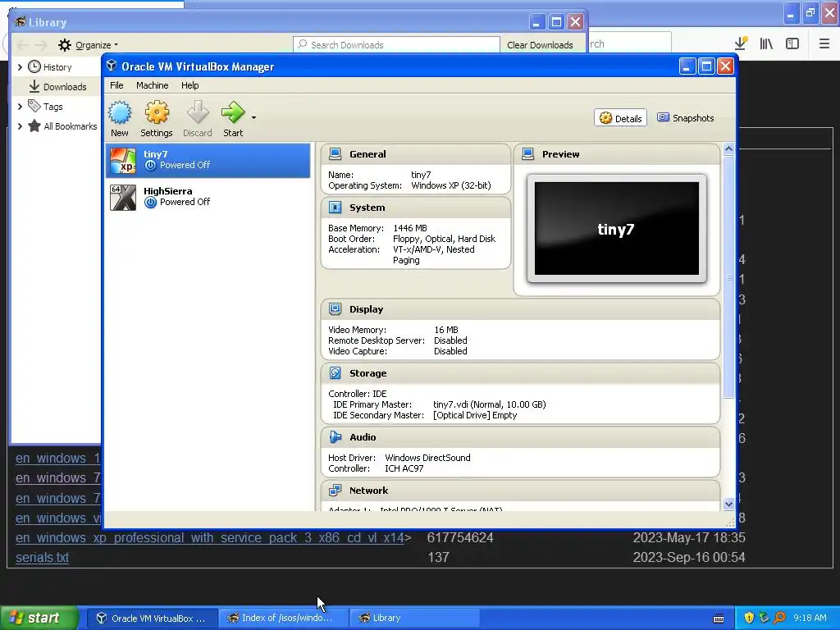Image resolution: width=840 pixels, height=630 pixels.
Task: Open the Machine menu
Action: click(152, 85)
